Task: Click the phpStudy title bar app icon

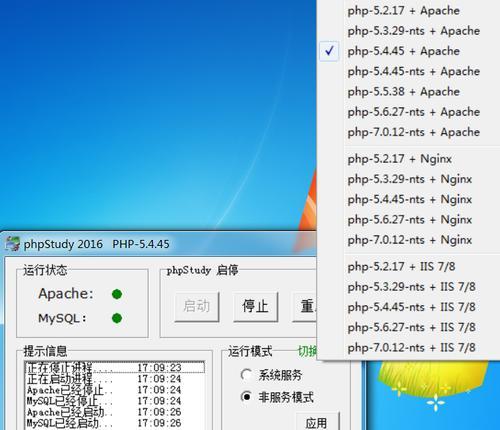Action: pos(12,244)
